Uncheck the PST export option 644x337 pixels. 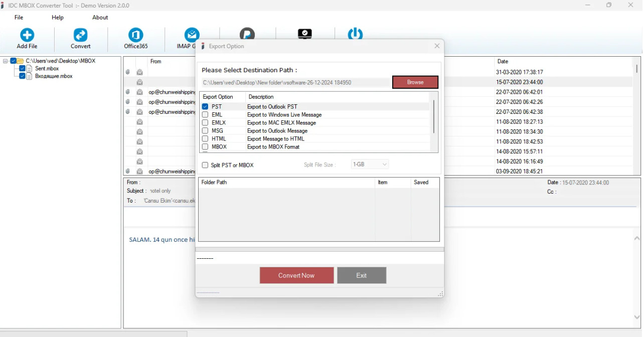point(205,107)
